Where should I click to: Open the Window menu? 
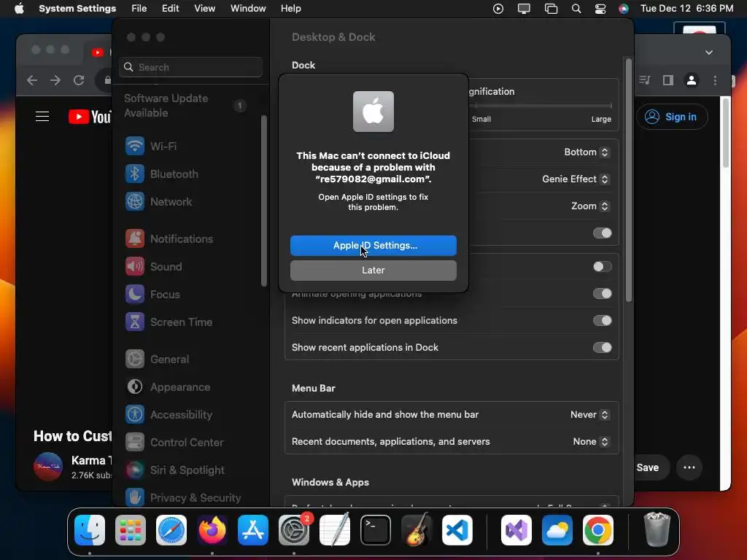[x=248, y=9]
